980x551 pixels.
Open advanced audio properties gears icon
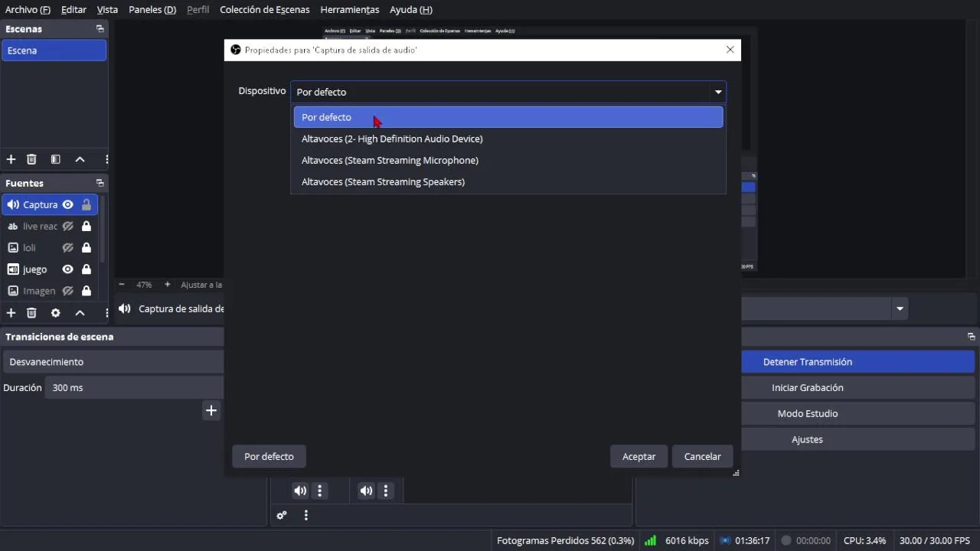pyautogui.click(x=282, y=515)
